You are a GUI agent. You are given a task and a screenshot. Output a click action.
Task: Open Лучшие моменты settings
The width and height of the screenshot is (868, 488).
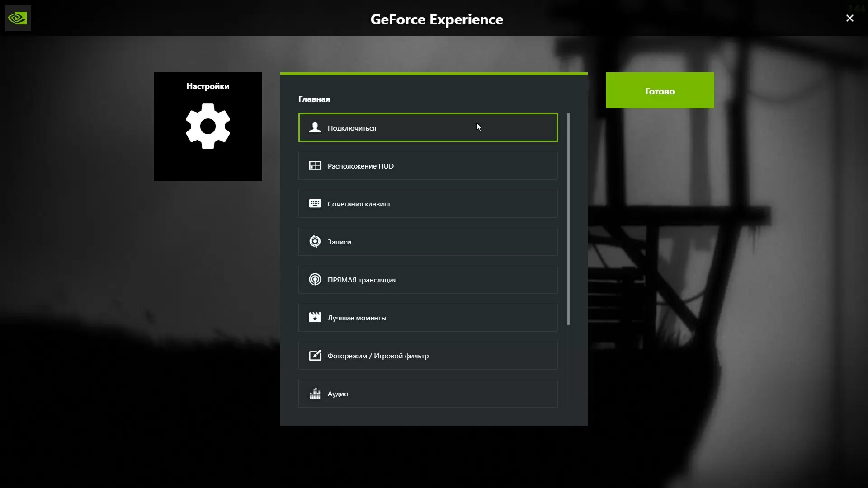coord(428,318)
